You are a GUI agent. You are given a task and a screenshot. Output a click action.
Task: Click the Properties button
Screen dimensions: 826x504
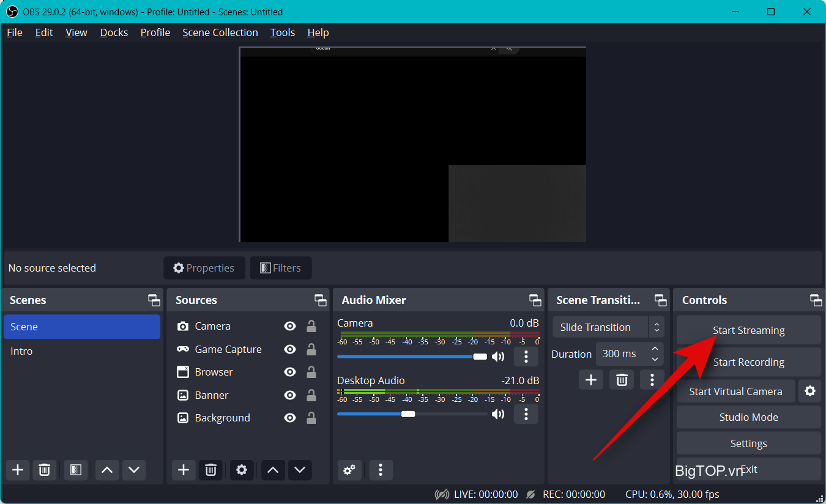point(204,268)
